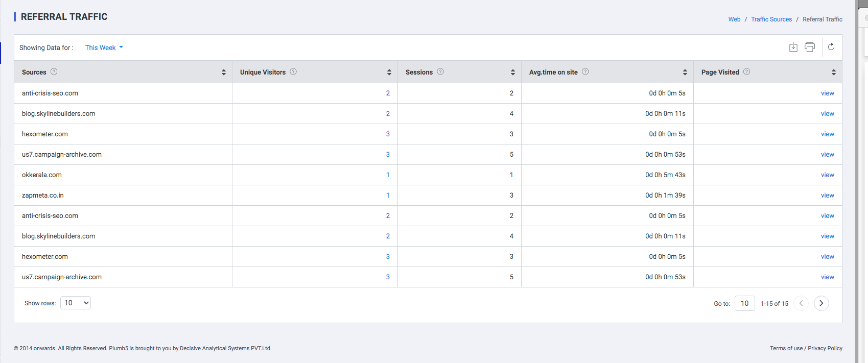Select okkerala.com source name
The height and width of the screenshot is (363, 868).
coord(42,175)
